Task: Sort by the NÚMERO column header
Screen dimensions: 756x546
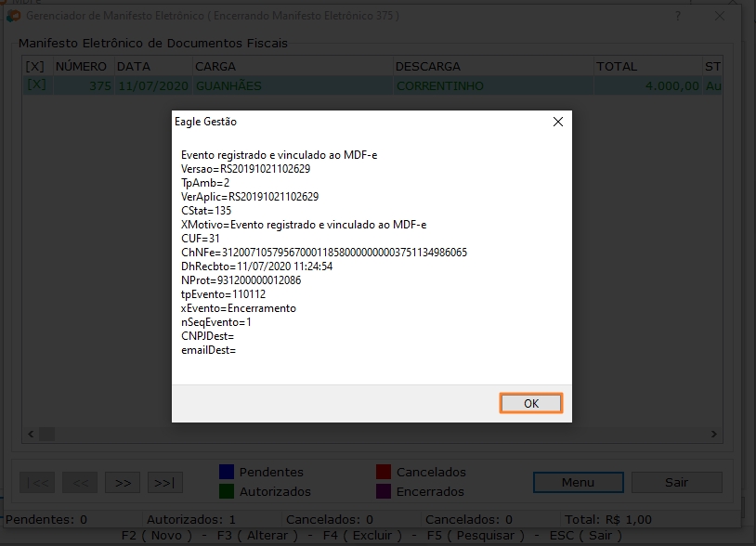Action: click(81, 66)
